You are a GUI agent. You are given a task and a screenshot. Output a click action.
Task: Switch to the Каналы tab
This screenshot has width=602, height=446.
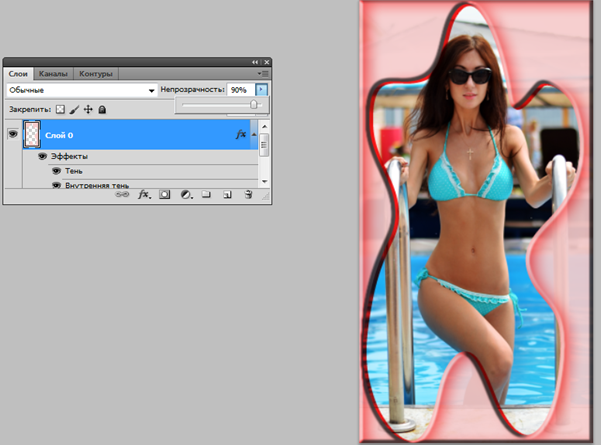click(52, 73)
